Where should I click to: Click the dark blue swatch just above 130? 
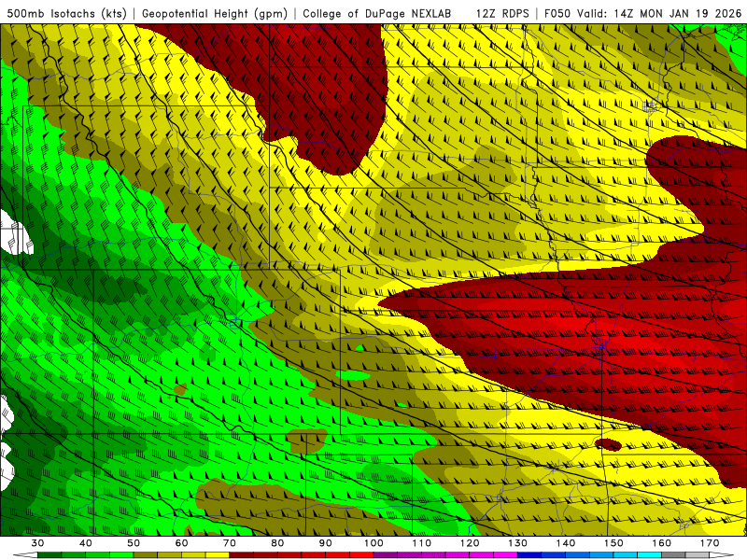point(529,554)
